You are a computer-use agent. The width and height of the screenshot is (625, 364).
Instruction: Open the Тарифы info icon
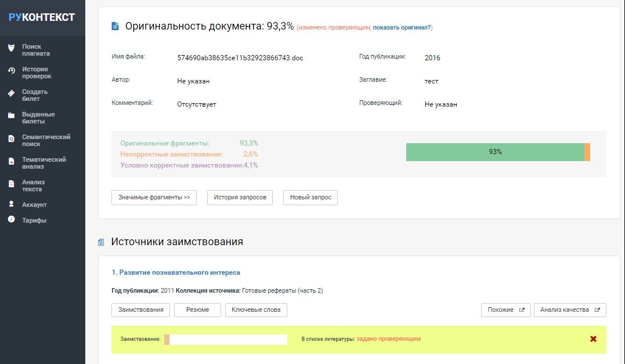(x=11, y=220)
